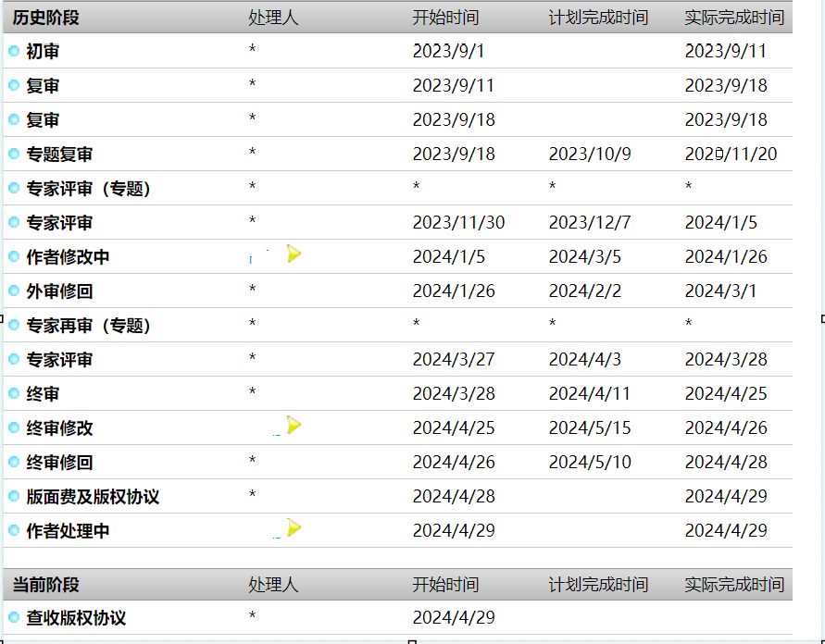Click the 当前阶段 section header
Image resolution: width=825 pixels, height=644 pixels.
coord(46,585)
